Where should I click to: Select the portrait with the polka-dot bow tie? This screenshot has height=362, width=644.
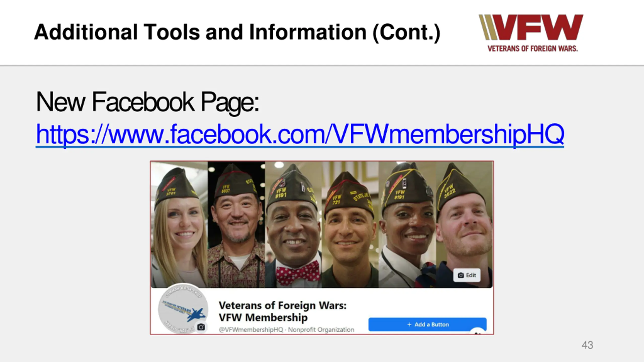point(293,224)
